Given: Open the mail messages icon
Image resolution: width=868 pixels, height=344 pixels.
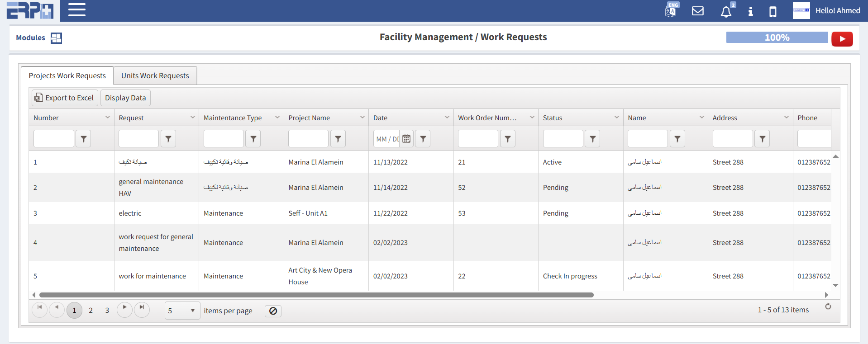Looking at the screenshot, I should 698,11.
